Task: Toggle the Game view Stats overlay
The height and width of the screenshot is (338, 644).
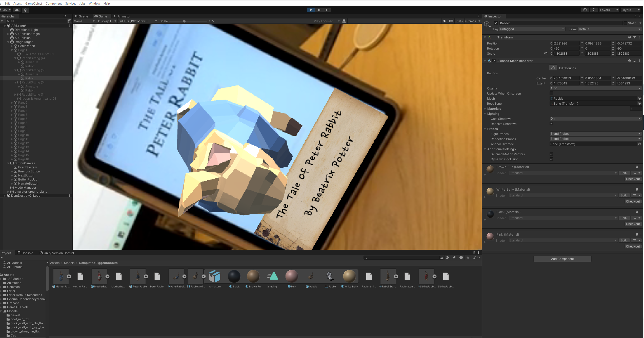Action: (x=459, y=21)
